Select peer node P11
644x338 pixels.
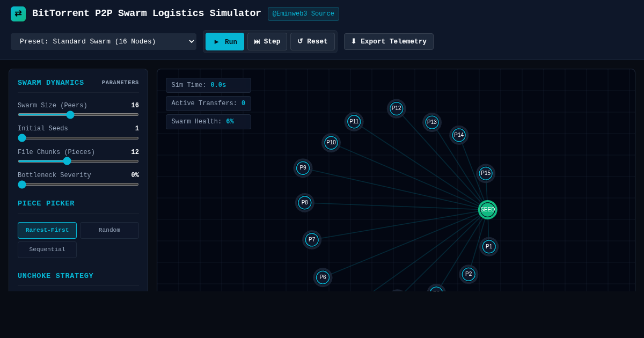[354, 122]
